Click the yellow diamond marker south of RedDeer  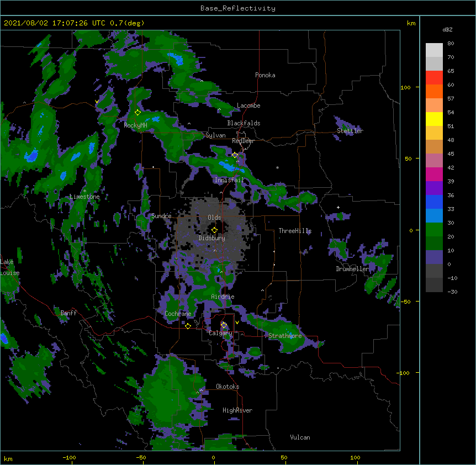pyautogui.click(x=235, y=155)
